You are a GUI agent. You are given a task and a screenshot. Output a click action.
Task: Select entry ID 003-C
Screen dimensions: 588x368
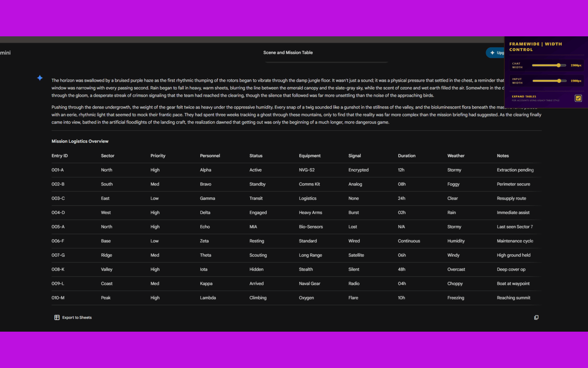tap(58, 199)
